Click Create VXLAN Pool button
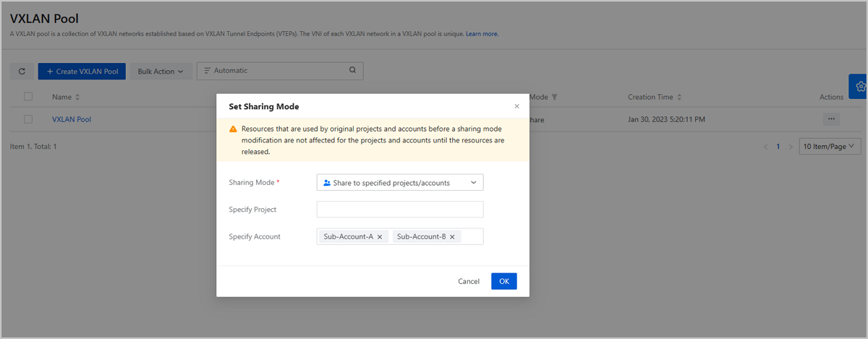Image resolution: width=868 pixels, height=339 pixels. pyautogui.click(x=82, y=72)
